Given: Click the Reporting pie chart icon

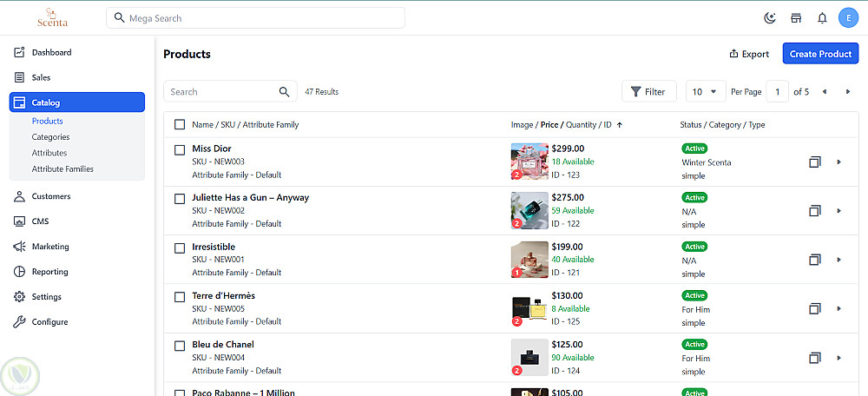Looking at the screenshot, I should 19,272.
